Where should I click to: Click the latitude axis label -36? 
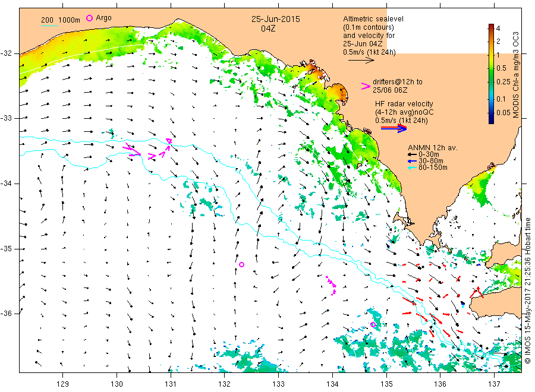[7, 314]
